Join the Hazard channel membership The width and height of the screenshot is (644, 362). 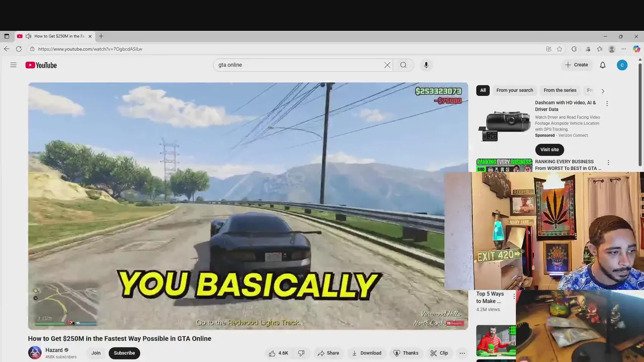tap(96, 353)
